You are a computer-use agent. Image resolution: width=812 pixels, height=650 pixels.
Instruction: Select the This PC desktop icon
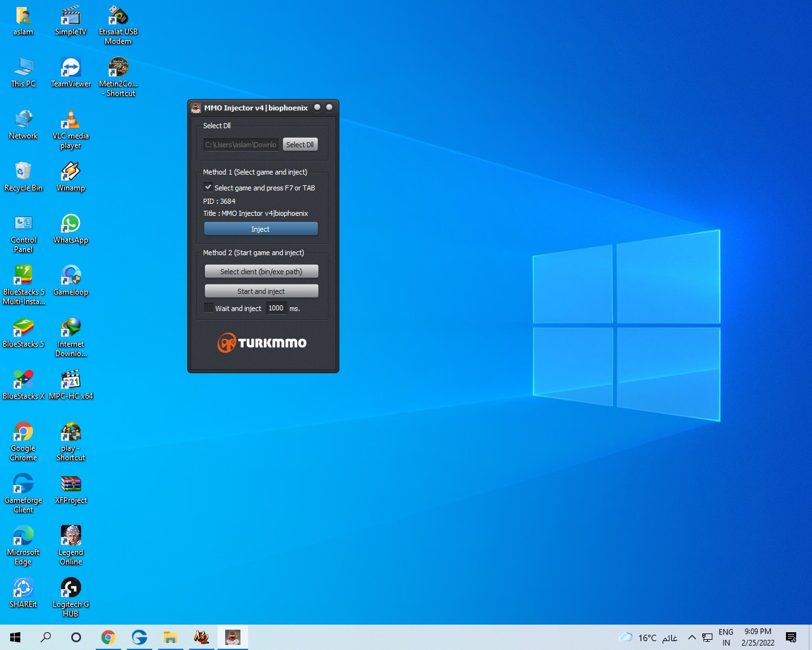coord(23,72)
